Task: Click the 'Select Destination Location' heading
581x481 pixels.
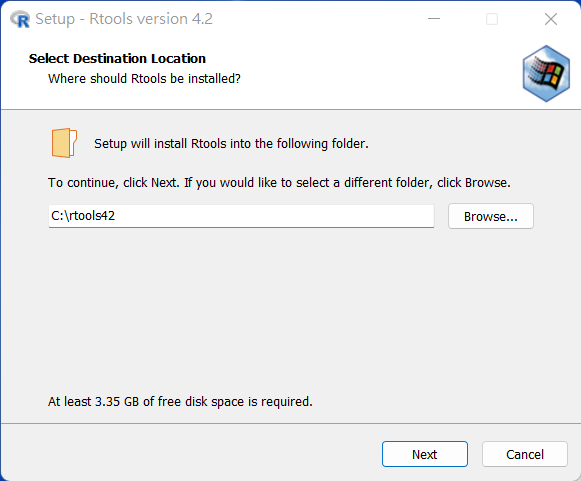Action: (x=117, y=59)
